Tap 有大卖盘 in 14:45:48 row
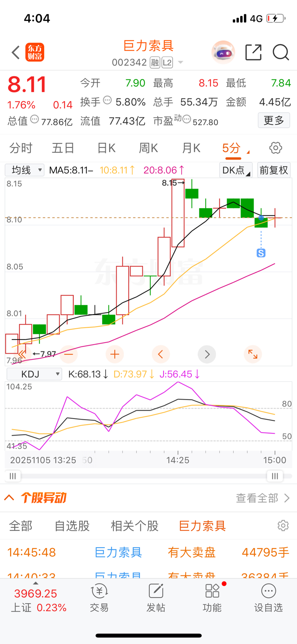This screenshot has width=297, height=644. coord(191,552)
